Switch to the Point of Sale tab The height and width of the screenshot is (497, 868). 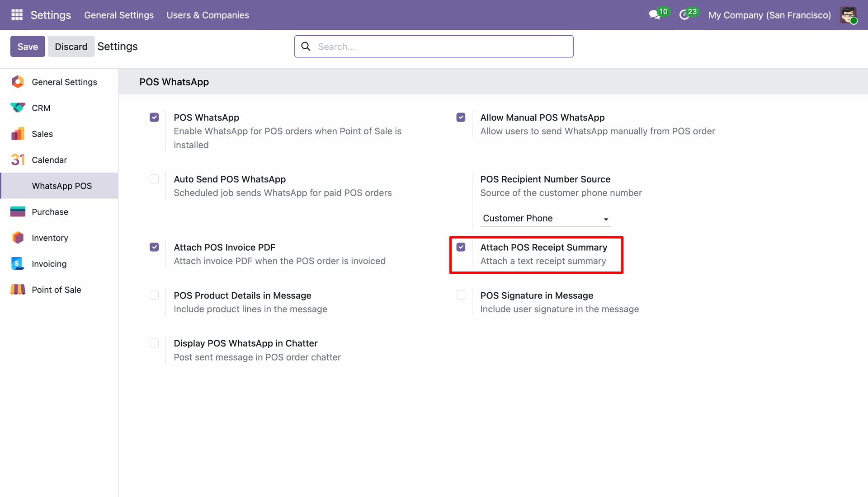click(59, 290)
